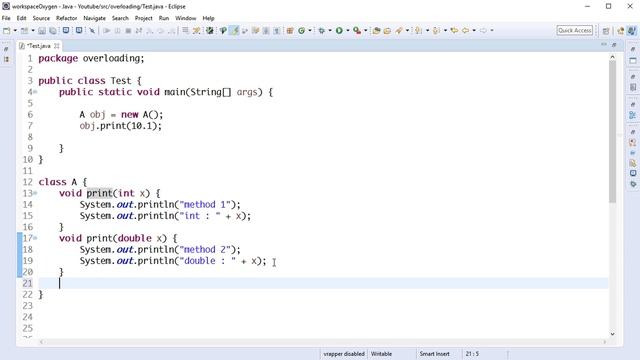Image resolution: width=640 pixels, height=360 pixels.
Task: Open the New wizard dropdown arrow
Action: pos(15,31)
